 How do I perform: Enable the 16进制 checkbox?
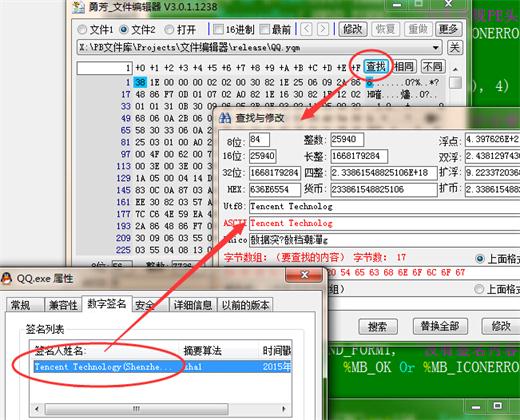click(218, 30)
